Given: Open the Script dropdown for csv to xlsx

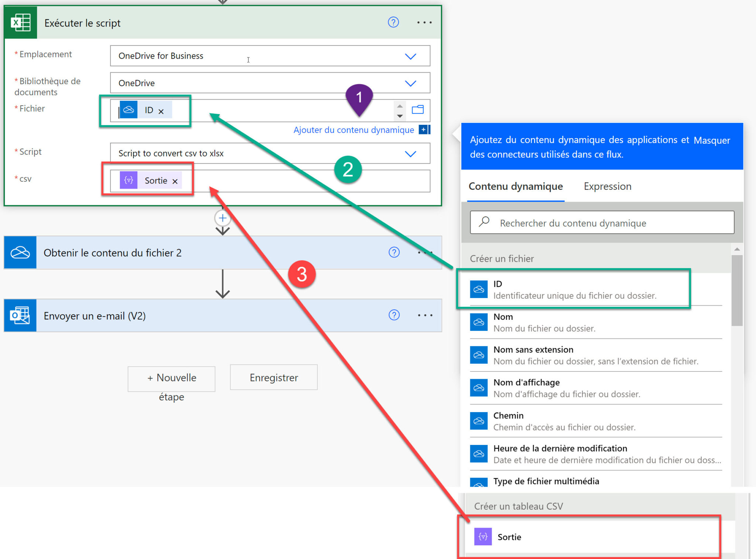Looking at the screenshot, I should click(411, 153).
